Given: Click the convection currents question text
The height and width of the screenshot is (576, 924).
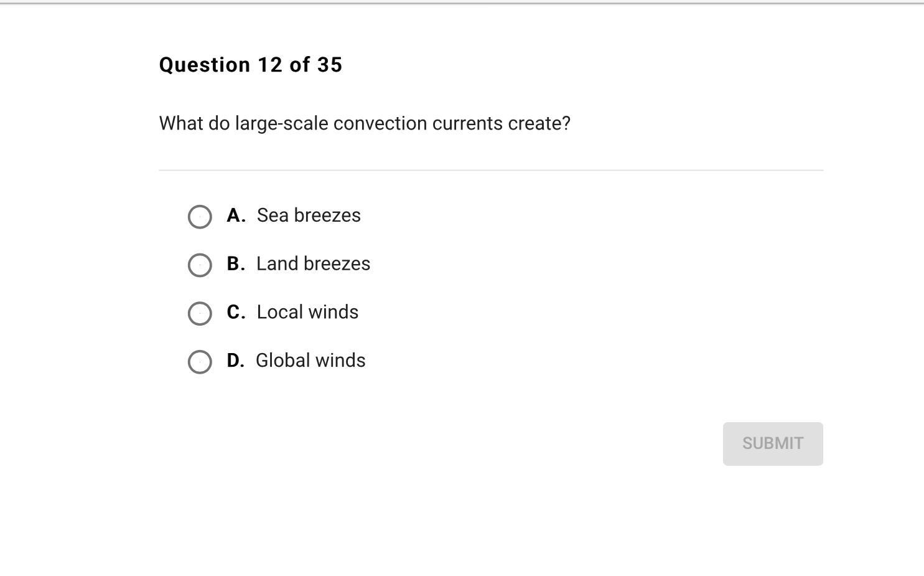Looking at the screenshot, I should 365,123.
